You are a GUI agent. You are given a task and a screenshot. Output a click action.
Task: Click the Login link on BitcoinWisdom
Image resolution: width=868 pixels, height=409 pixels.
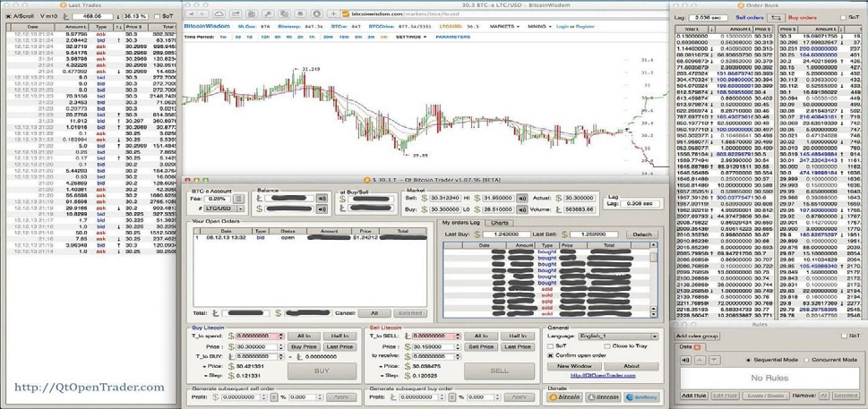562,27
